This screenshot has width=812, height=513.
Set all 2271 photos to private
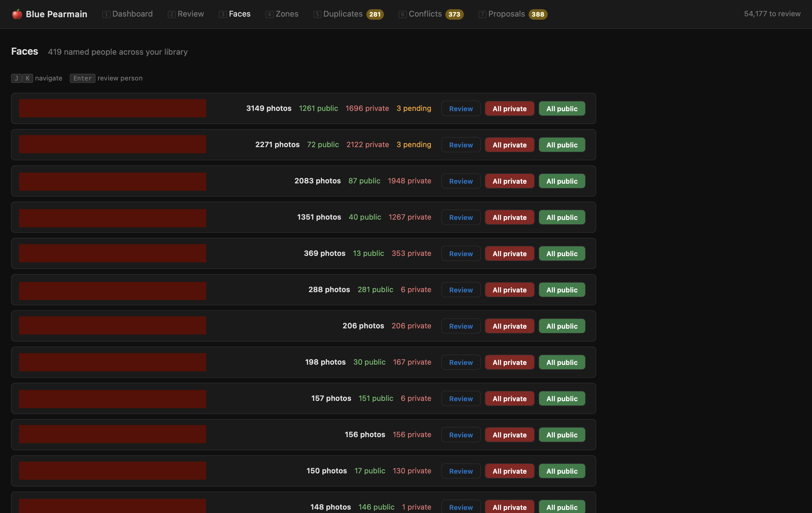[x=510, y=145]
